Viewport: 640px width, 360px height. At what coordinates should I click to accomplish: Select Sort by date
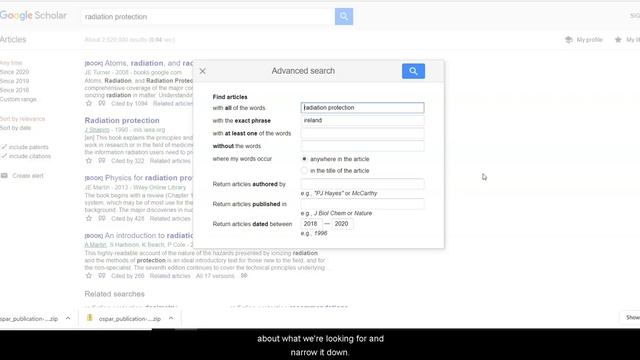[x=15, y=128]
